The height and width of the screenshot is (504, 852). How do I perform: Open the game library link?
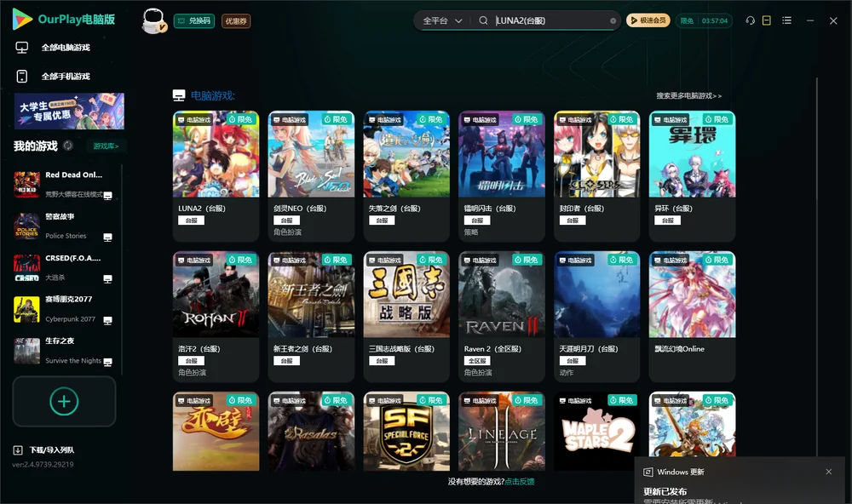[x=106, y=146]
